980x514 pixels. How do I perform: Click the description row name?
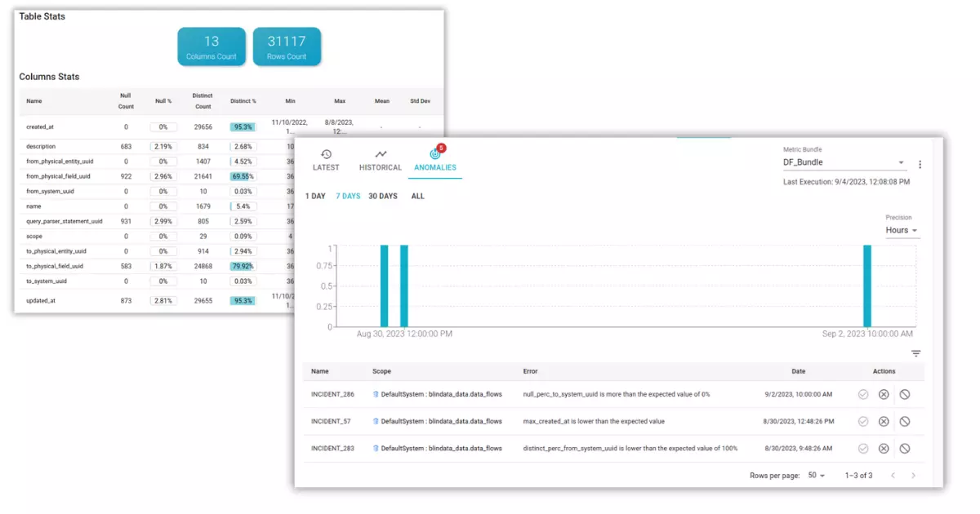[41, 146]
